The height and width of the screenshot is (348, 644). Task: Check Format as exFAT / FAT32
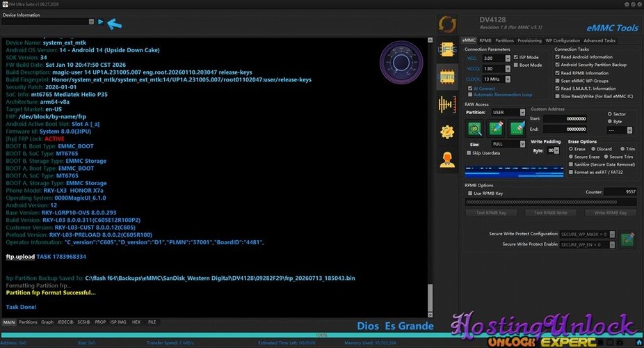coord(571,172)
